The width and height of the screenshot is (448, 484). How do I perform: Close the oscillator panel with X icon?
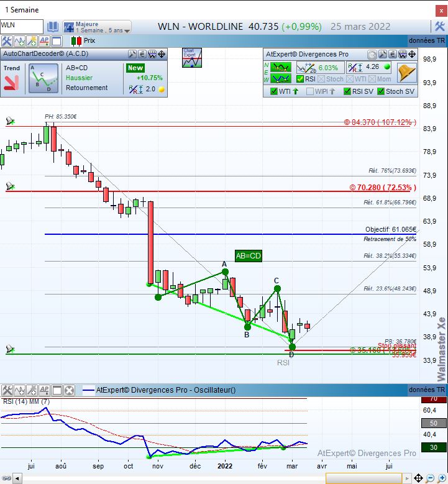(x=69, y=390)
